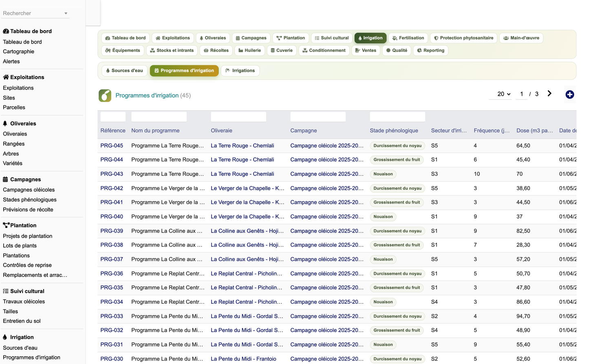The width and height of the screenshot is (589, 364).
Task: Open sidebar Sources d'eau link
Action: tap(20, 348)
